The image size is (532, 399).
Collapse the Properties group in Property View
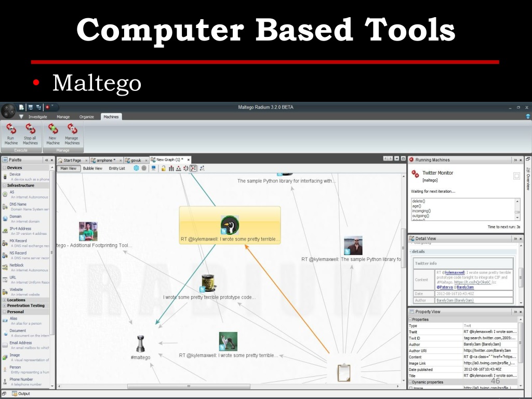[410, 320]
